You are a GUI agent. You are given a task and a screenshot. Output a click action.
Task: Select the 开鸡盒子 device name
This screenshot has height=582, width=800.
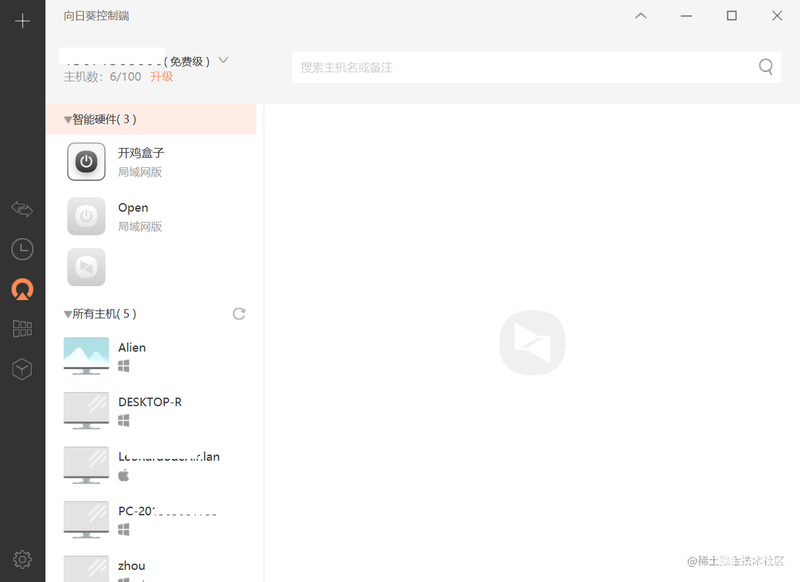[141, 153]
